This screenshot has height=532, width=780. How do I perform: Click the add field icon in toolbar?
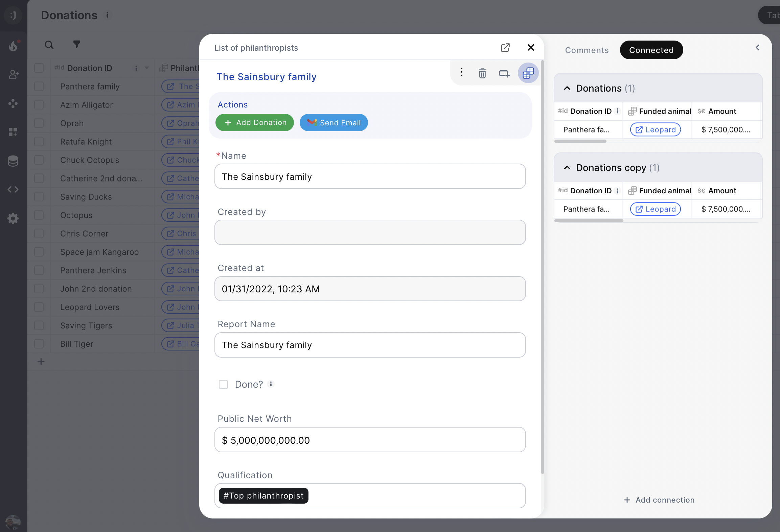click(x=504, y=73)
